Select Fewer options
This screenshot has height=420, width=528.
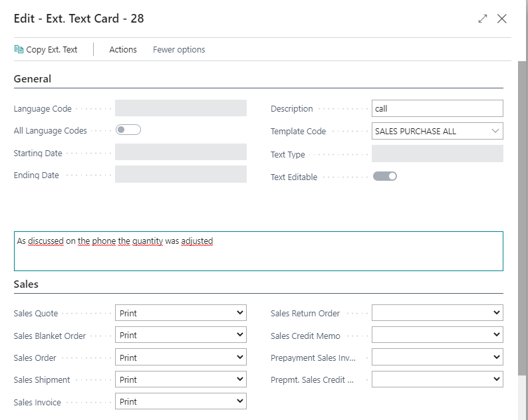(x=179, y=49)
